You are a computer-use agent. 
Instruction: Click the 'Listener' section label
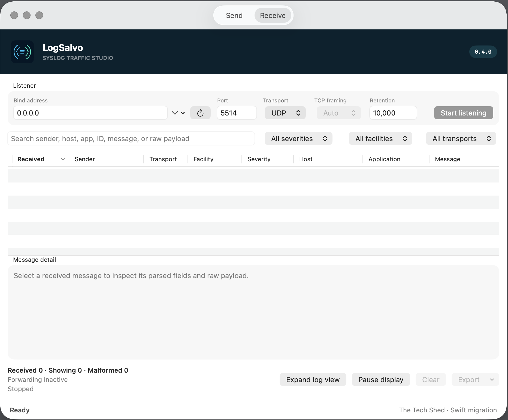[25, 86]
